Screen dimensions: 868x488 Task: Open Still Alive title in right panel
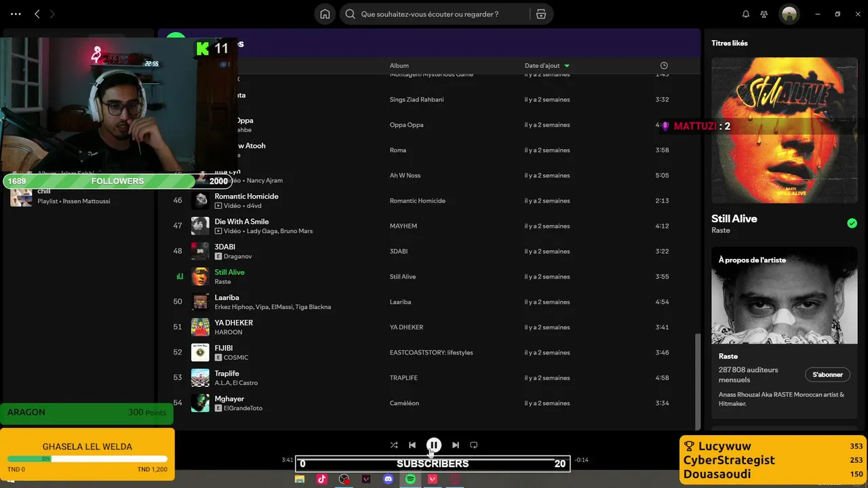pyautogui.click(x=734, y=219)
